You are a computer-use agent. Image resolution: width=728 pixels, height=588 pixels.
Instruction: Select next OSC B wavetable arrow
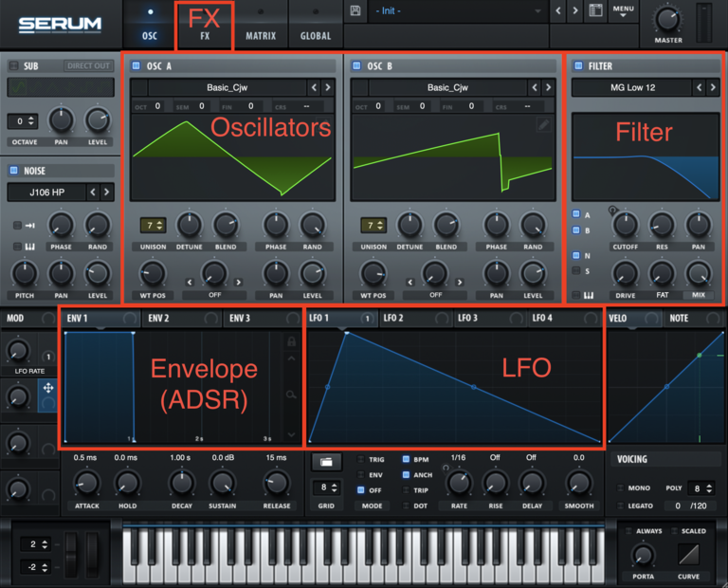[x=548, y=87]
